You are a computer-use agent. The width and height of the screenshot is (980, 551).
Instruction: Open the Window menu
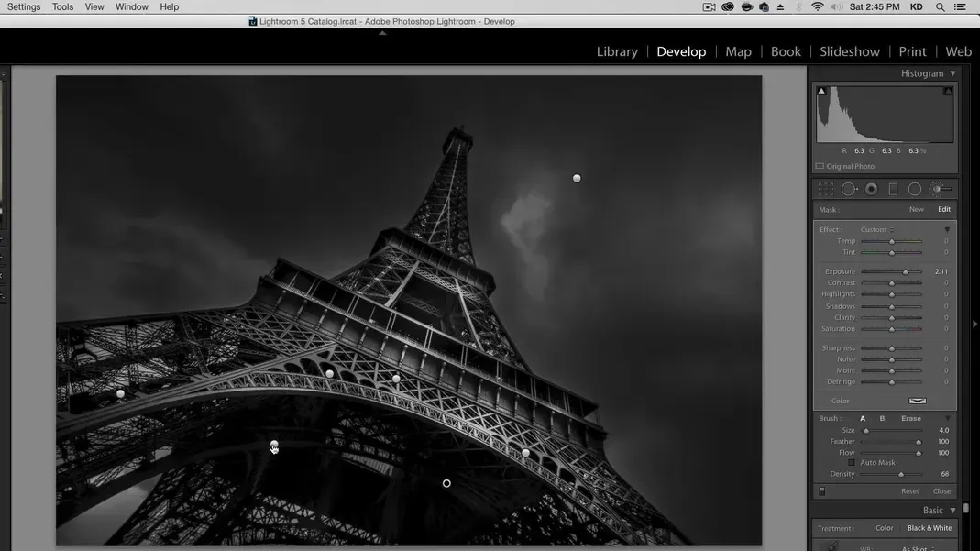(131, 6)
